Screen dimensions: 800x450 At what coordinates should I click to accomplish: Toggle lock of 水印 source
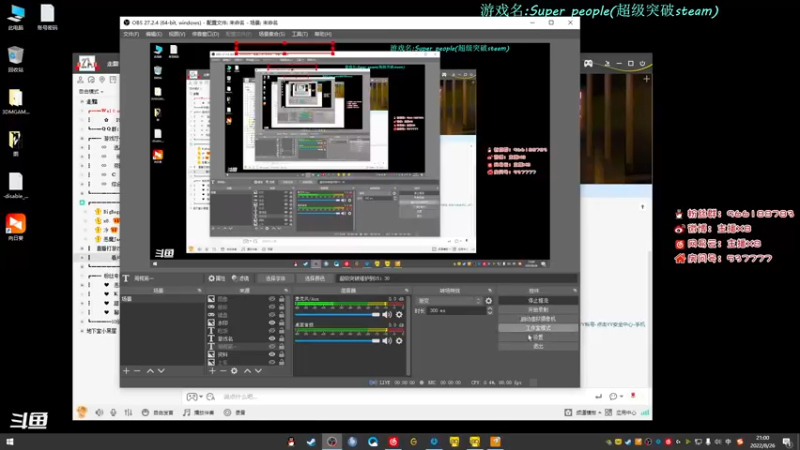pos(282,323)
